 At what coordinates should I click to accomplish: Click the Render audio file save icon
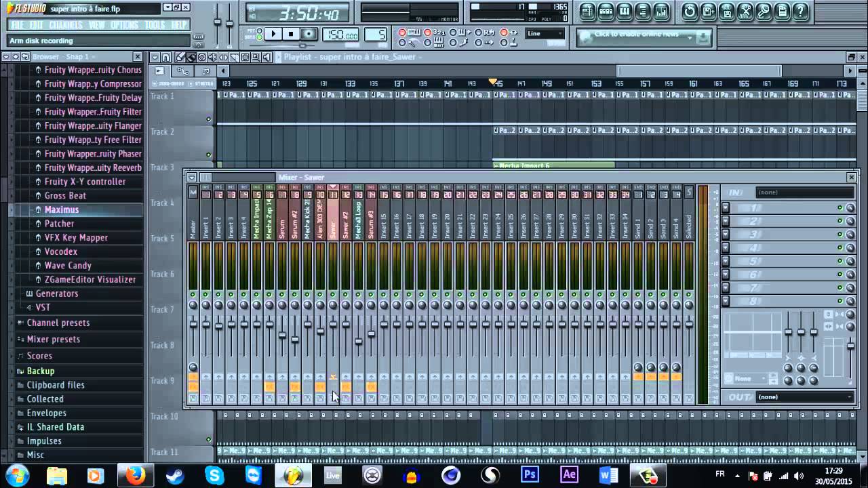click(x=727, y=11)
